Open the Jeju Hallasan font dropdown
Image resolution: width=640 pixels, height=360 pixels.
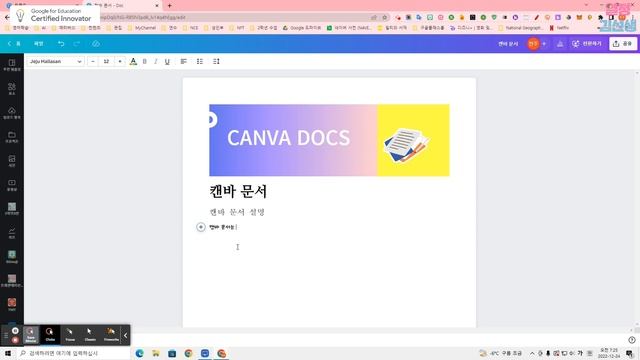point(56,61)
